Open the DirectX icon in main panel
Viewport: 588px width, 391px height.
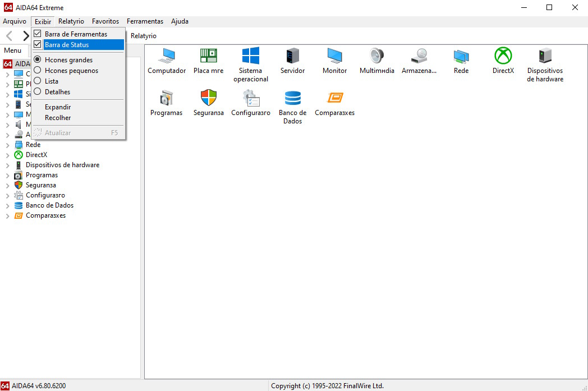click(503, 56)
